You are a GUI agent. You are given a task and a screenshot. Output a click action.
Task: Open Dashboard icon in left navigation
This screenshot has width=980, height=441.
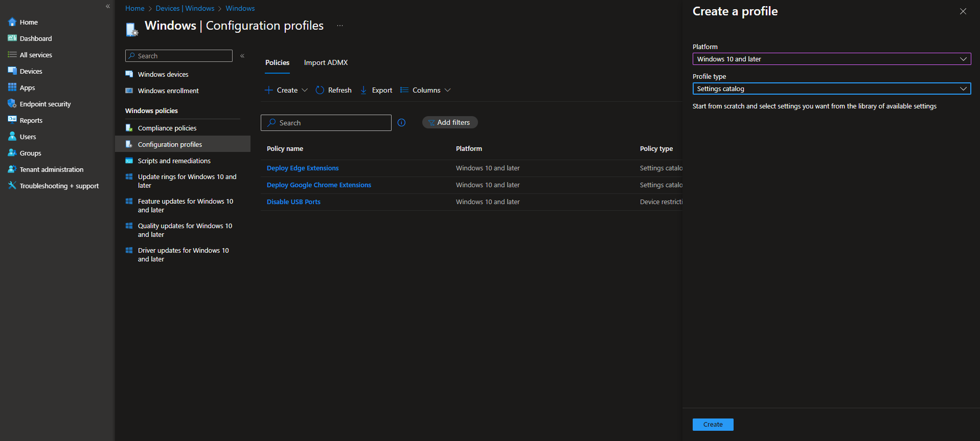(x=12, y=38)
